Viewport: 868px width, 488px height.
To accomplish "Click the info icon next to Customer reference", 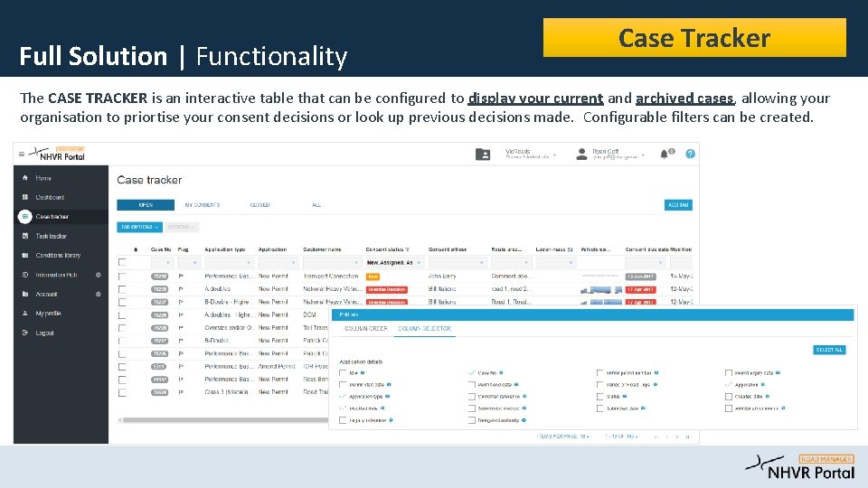I will (x=524, y=396).
